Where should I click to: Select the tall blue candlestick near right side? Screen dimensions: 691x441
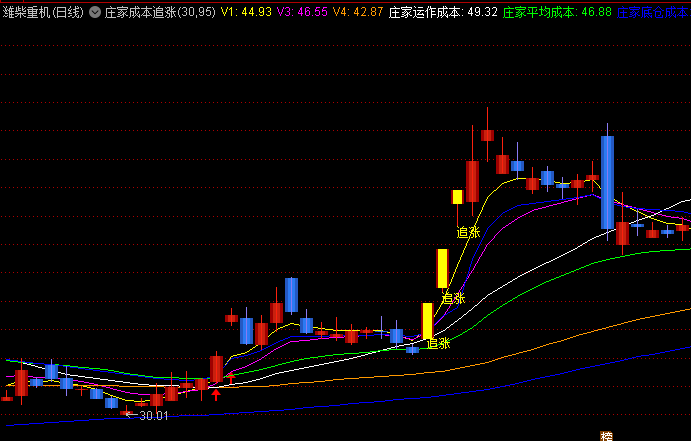(x=607, y=182)
